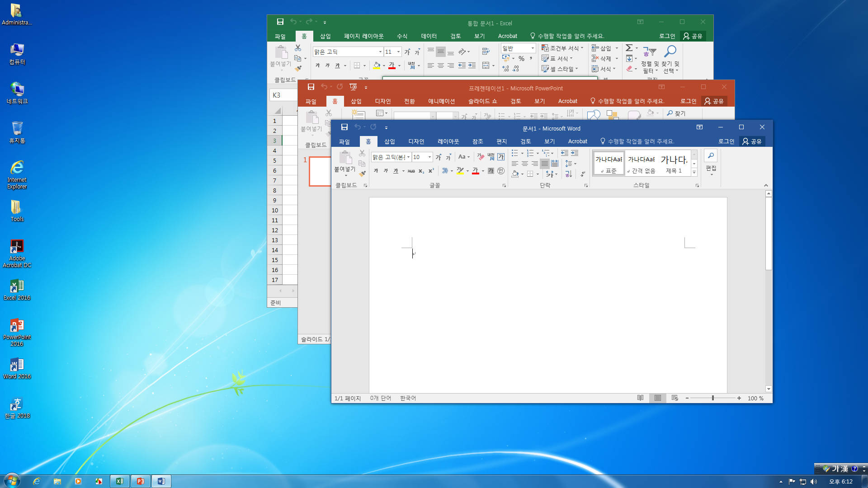
Task: Click the Excel Name Box showing K3
Action: 283,95
